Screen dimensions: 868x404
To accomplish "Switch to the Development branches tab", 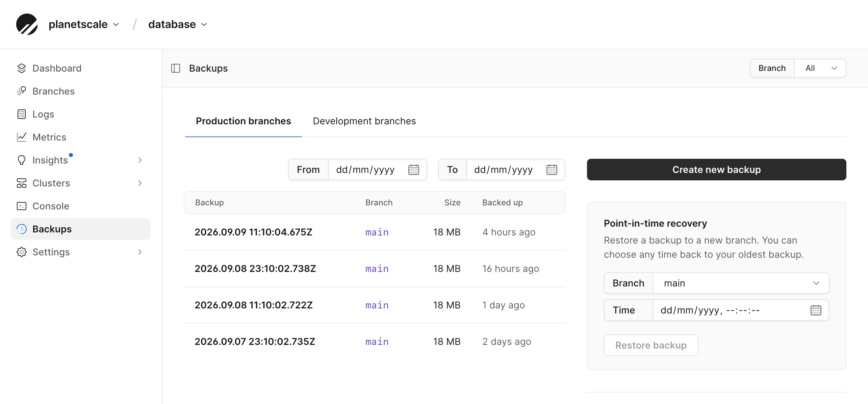I will coord(364,121).
